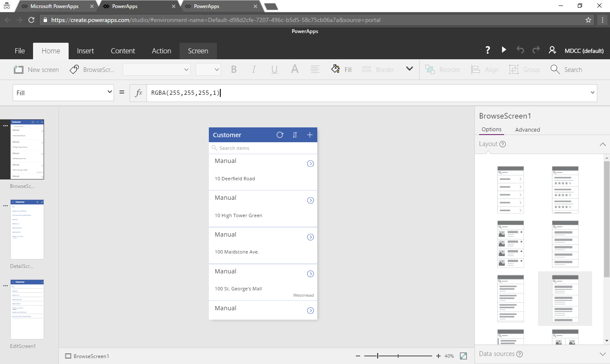The height and width of the screenshot is (364, 610).
Task: Click the plus icon to add customer
Action: [310, 135]
